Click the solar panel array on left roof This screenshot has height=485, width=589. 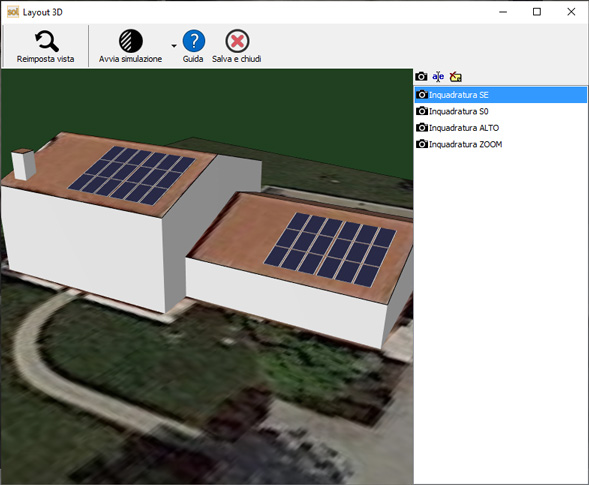(132, 175)
